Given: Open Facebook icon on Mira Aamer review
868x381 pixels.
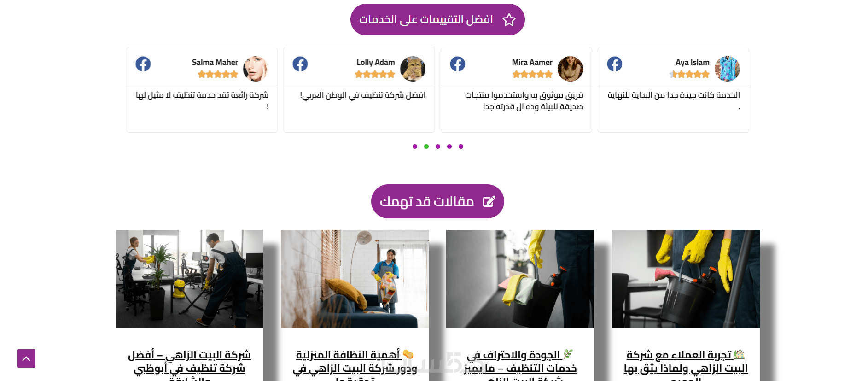Looking at the screenshot, I should pos(458,64).
